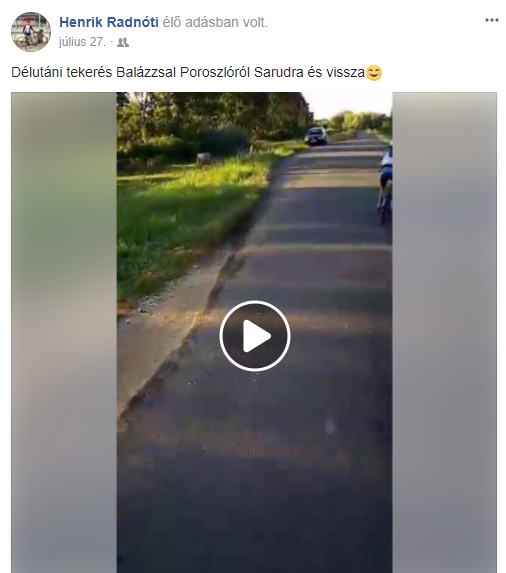The image size is (506, 573).
Task: Click the left blurred video margin
Action: (64, 333)
